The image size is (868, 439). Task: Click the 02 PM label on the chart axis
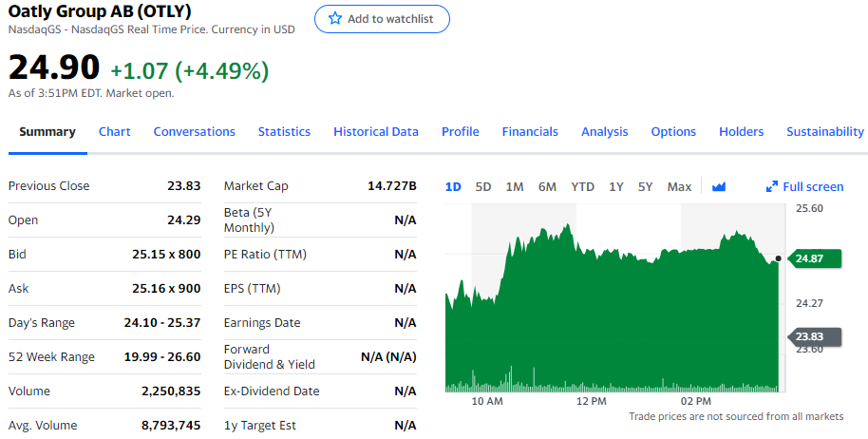tap(696, 401)
